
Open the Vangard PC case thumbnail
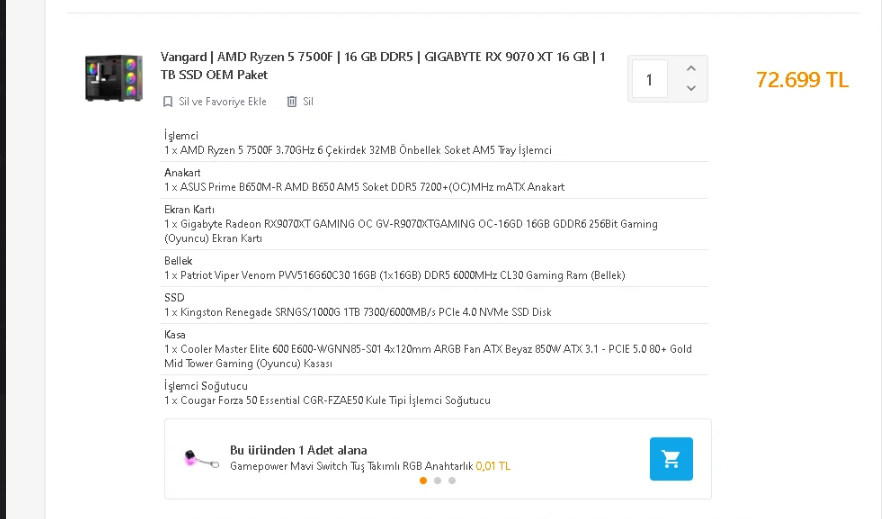click(x=115, y=77)
